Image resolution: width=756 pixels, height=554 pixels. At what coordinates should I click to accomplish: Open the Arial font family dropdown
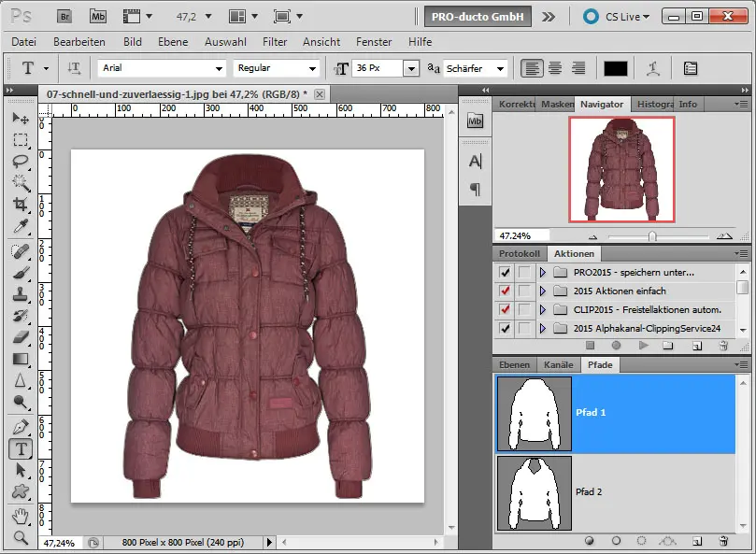coord(219,68)
